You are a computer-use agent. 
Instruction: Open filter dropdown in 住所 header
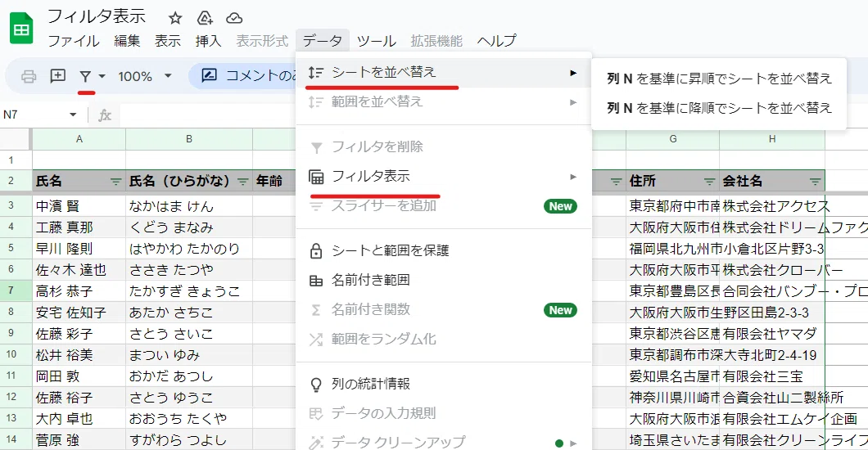(x=710, y=182)
